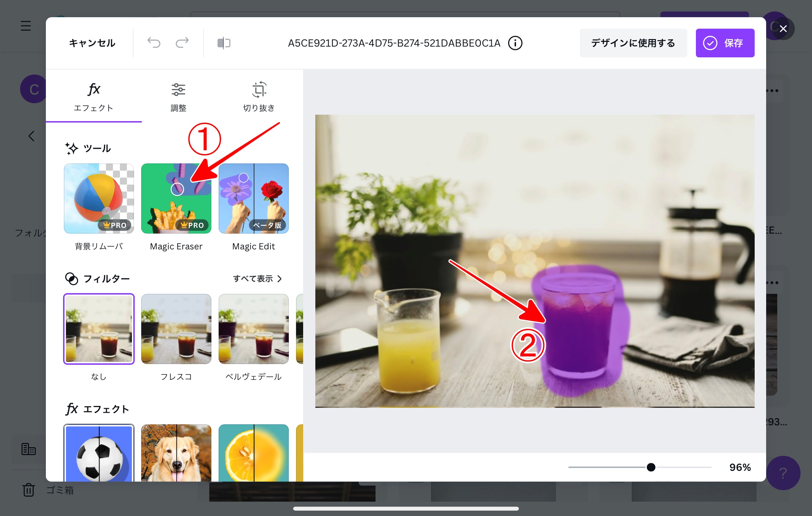Select the lemon slice effect thumbnail

254,453
